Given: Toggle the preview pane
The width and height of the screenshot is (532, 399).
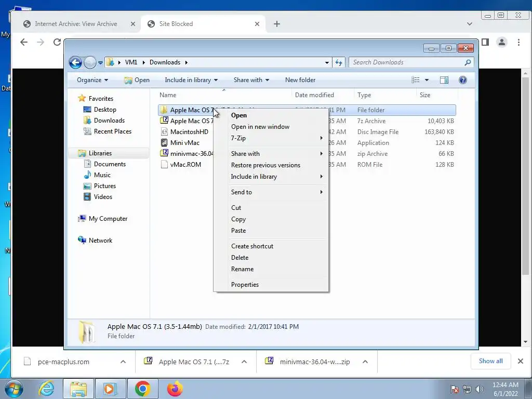Looking at the screenshot, I should click(444, 80).
